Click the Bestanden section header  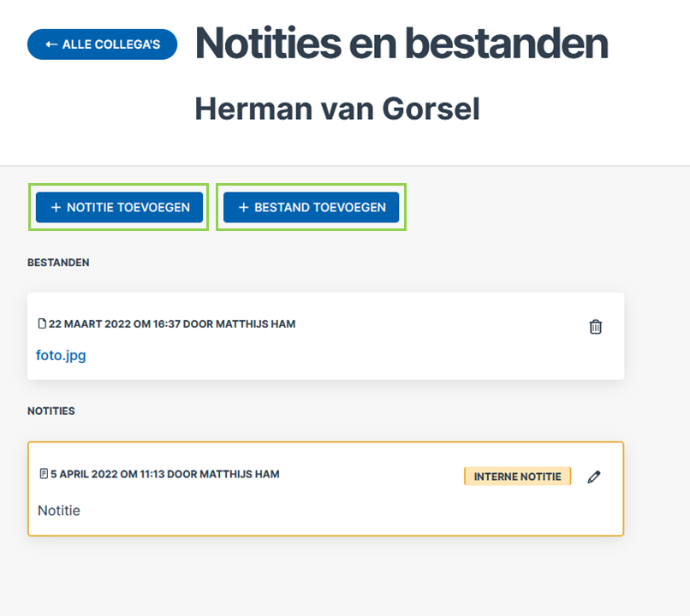[58, 263]
